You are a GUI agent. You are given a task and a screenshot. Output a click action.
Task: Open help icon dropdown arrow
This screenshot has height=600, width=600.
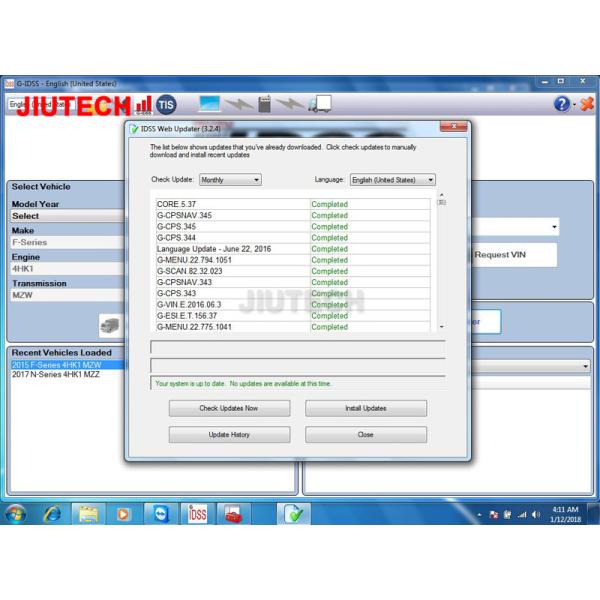(x=574, y=104)
